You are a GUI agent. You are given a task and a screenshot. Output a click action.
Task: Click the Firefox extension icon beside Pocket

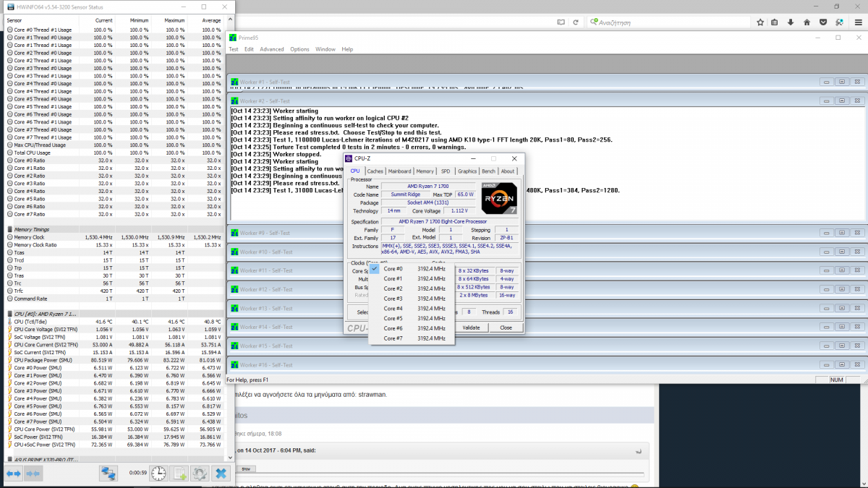pos(839,22)
